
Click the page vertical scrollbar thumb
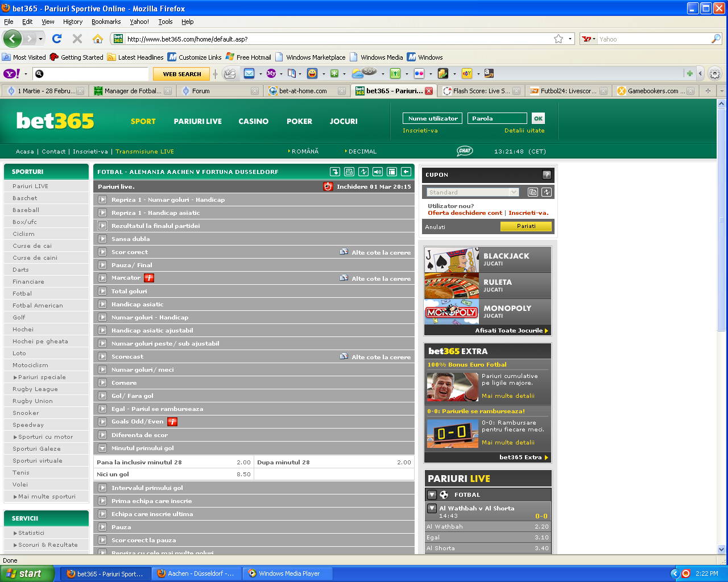pos(722,221)
